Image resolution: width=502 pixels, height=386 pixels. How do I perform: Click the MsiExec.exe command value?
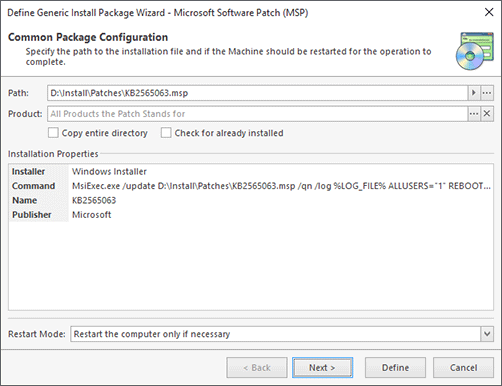click(281, 186)
